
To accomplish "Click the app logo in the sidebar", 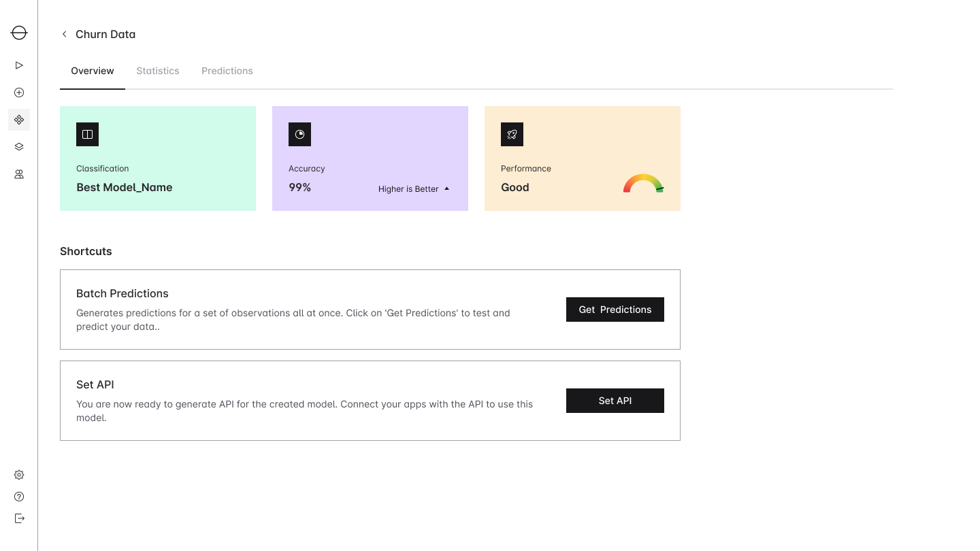I will click(x=19, y=33).
